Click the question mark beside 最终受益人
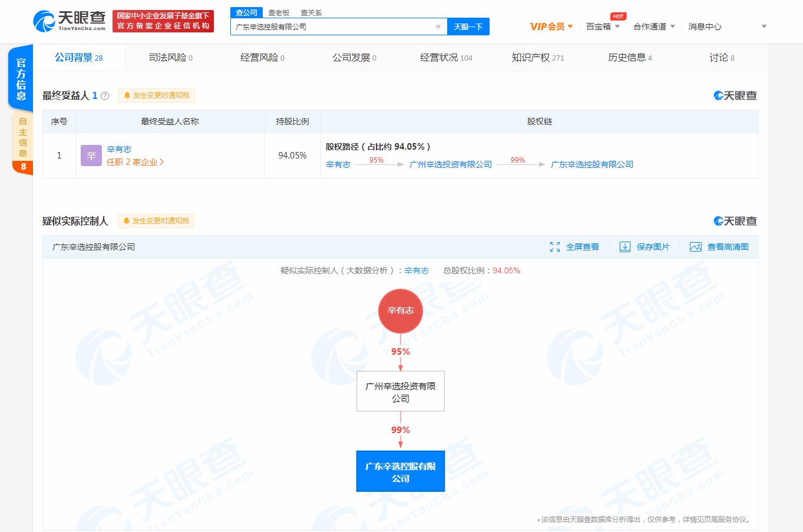Screen dimensions: 803x532 click(105, 95)
